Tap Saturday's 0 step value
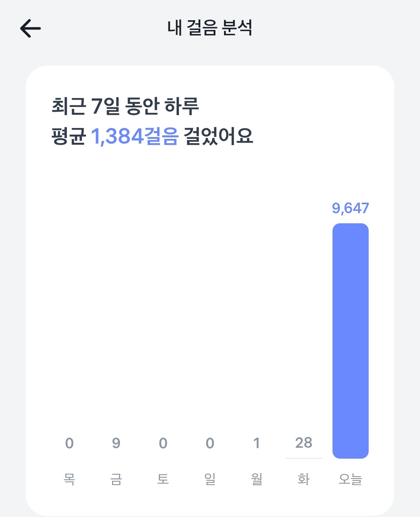 click(x=163, y=443)
